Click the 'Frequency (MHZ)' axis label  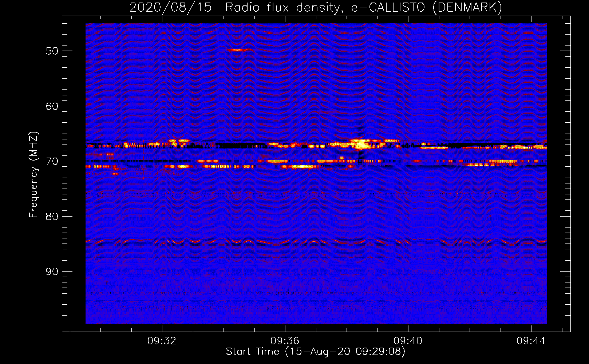(x=33, y=175)
